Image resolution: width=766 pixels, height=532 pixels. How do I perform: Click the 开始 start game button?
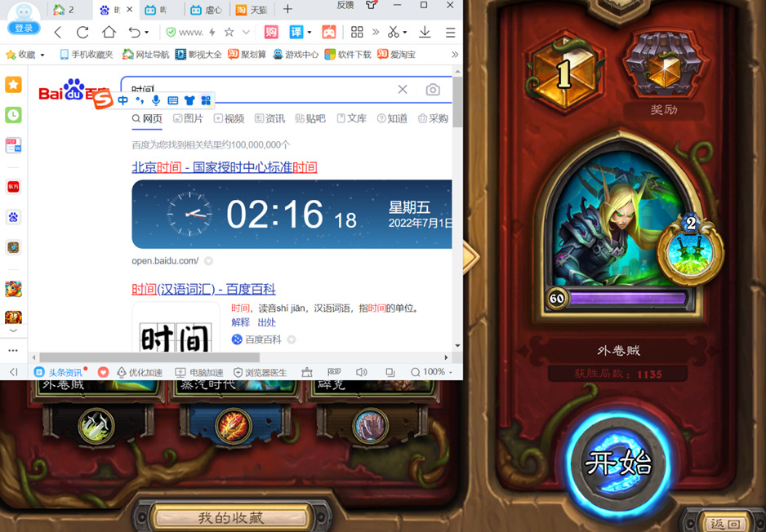point(618,464)
